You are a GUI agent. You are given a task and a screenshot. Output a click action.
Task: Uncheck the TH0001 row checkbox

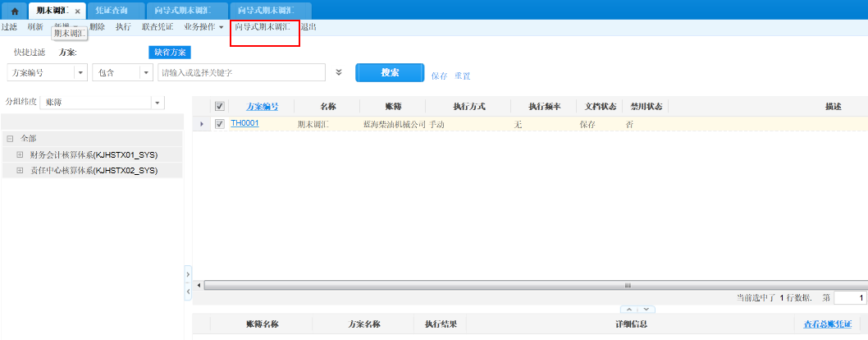tap(219, 124)
